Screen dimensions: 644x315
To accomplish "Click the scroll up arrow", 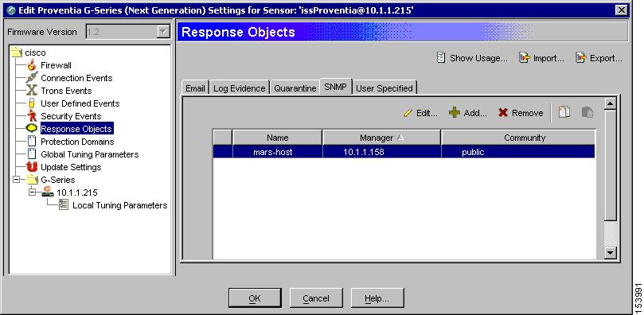I will click(x=611, y=103).
